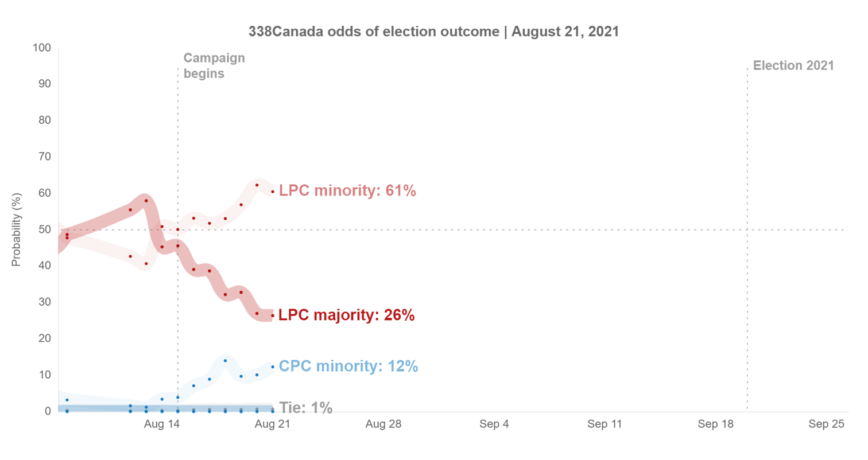Click the "Aug 28" x-axis date label

(x=383, y=425)
